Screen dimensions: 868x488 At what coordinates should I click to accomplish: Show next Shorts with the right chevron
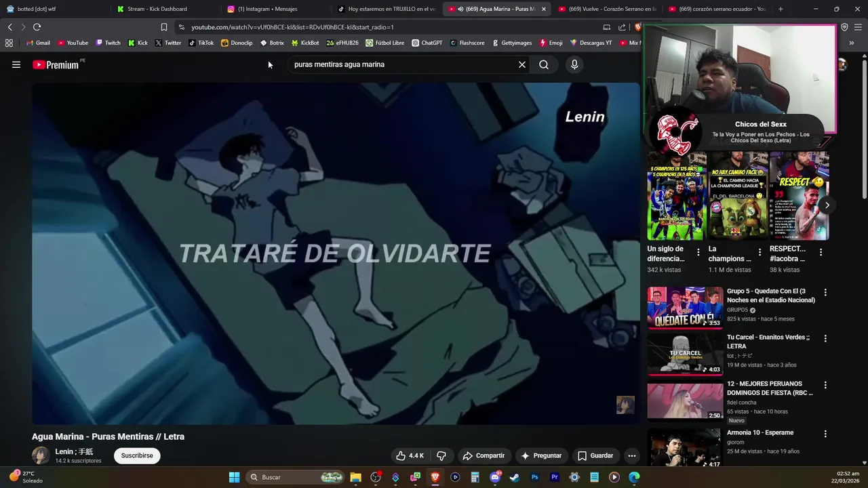pos(827,205)
